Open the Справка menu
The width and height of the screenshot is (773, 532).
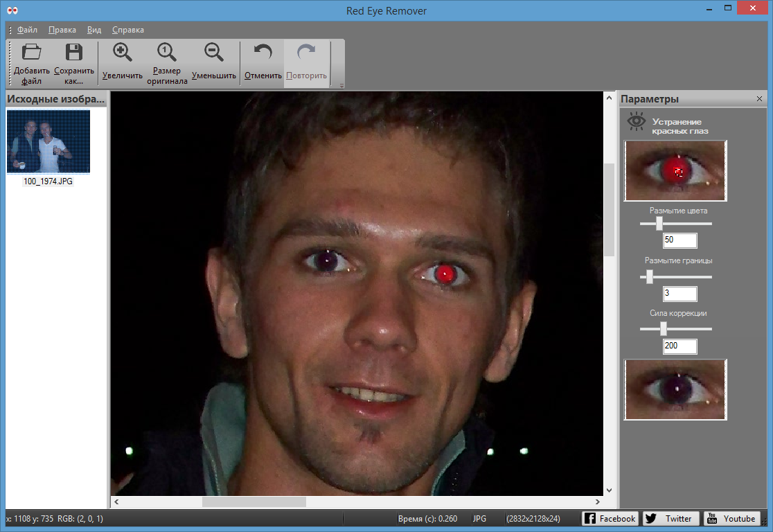(x=128, y=30)
